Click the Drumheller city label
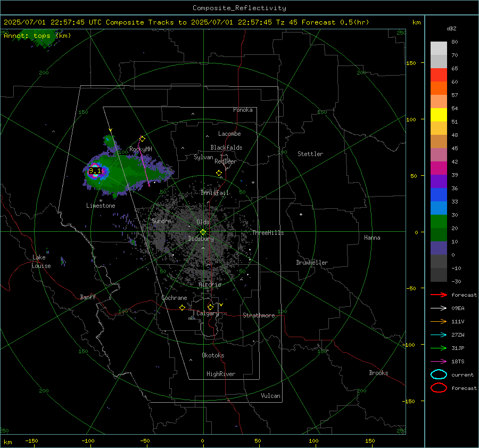Screen dimensions: 479x448 tap(312, 263)
